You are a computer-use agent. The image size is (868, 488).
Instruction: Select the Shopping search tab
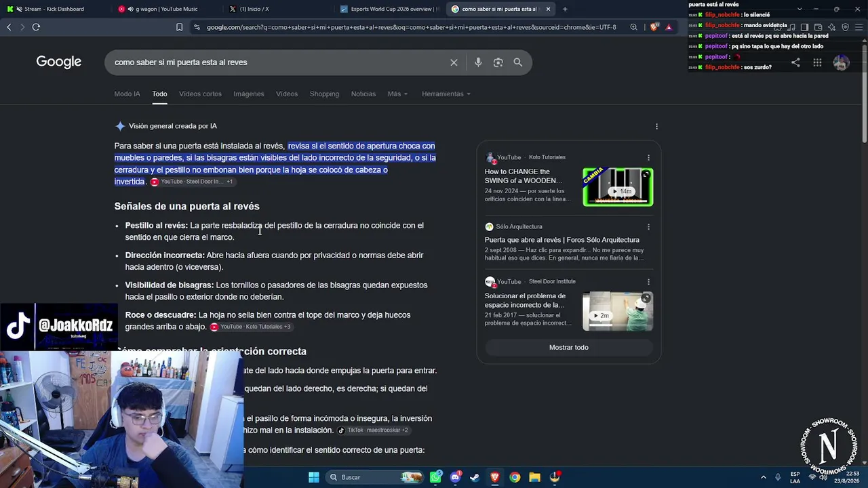[324, 94]
